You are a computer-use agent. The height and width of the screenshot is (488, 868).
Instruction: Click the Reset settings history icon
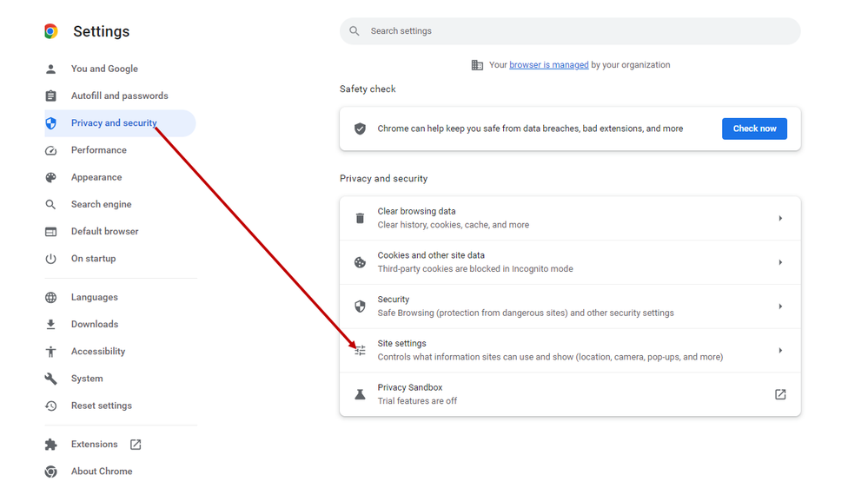pyautogui.click(x=51, y=406)
